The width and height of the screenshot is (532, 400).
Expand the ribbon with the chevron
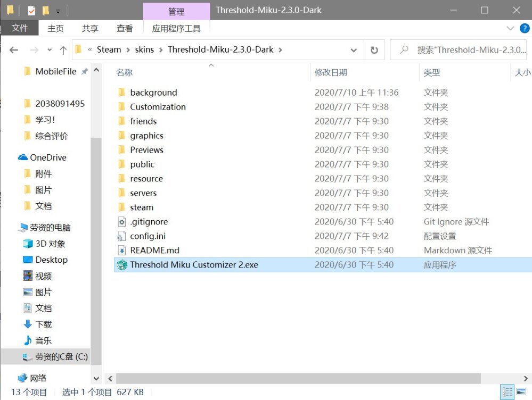click(510, 28)
